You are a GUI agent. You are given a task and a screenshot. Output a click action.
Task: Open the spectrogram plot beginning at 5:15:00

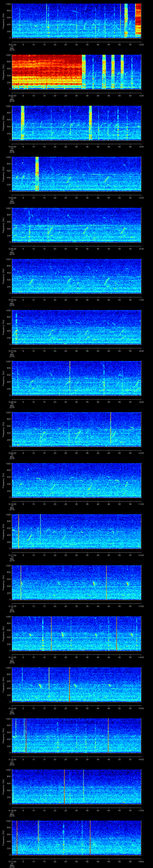(x=77, y=735)
